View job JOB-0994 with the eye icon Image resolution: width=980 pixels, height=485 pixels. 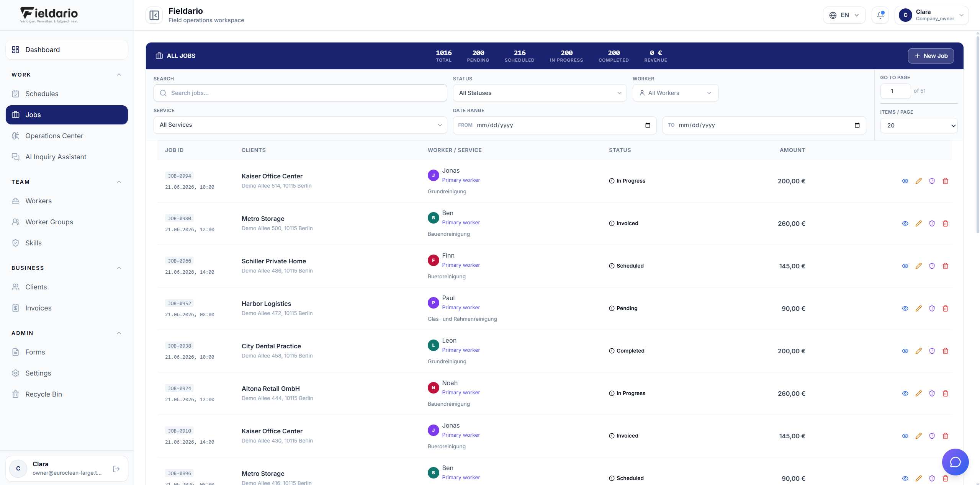coord(905,181)
